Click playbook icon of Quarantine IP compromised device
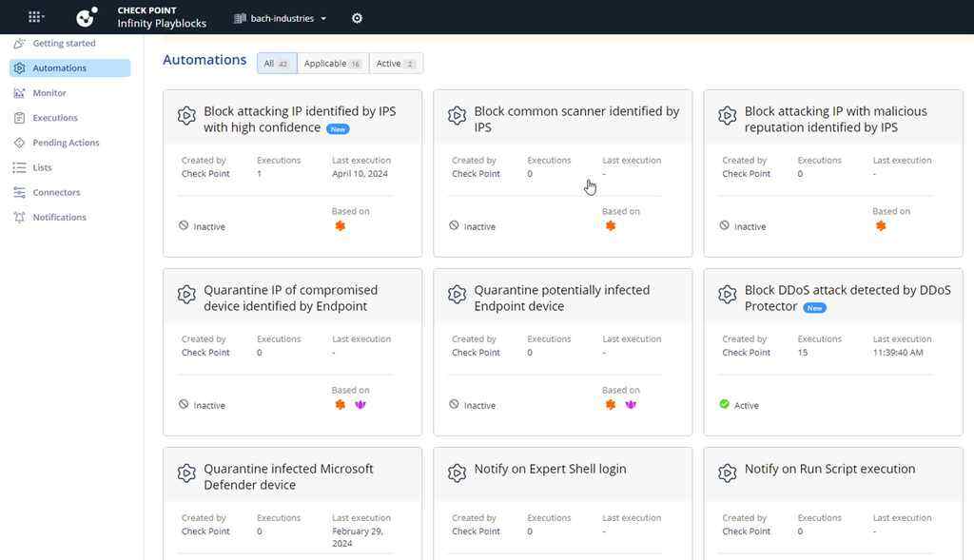 pyautogui.click(x=186, y=295)
